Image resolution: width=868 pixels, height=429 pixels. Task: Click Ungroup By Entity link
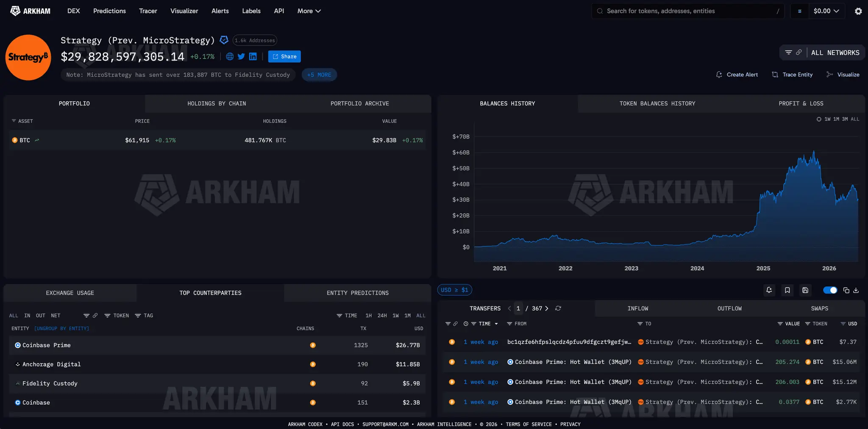coord(61,329)
